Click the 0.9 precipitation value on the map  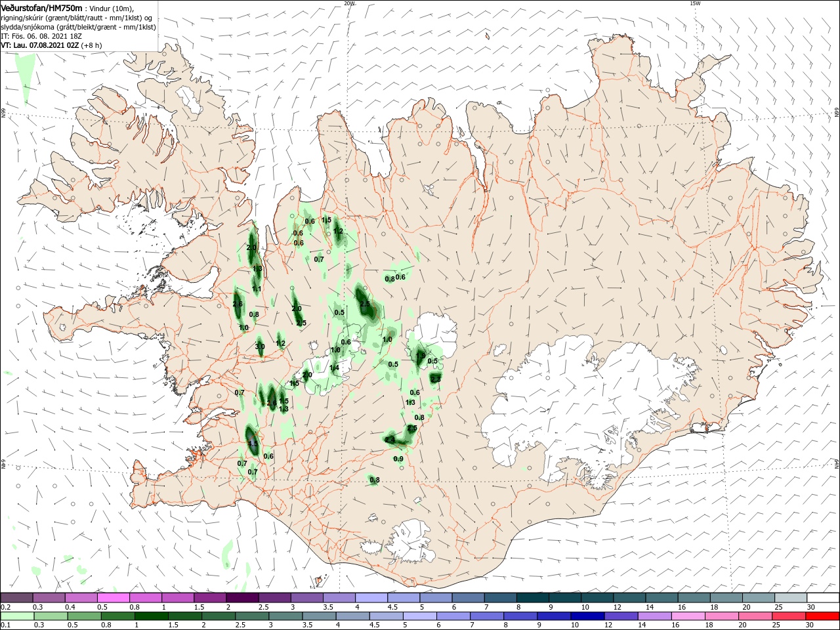398,459
